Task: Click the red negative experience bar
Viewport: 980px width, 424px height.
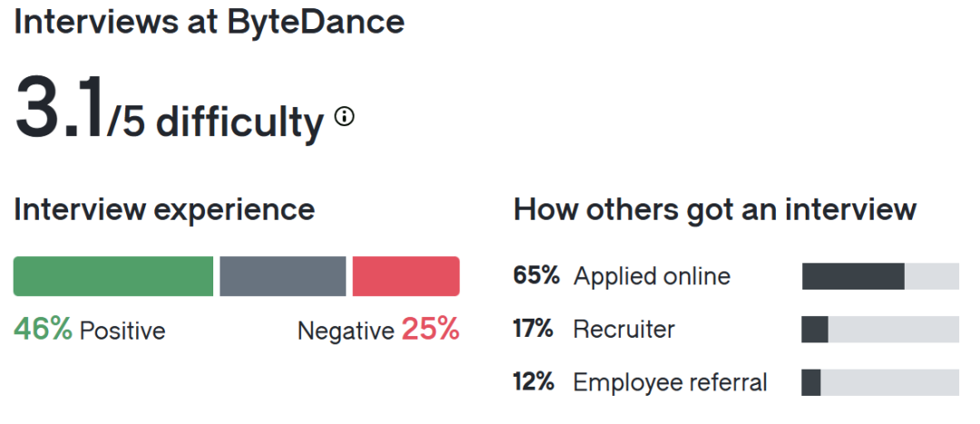Action: (406, 276)
